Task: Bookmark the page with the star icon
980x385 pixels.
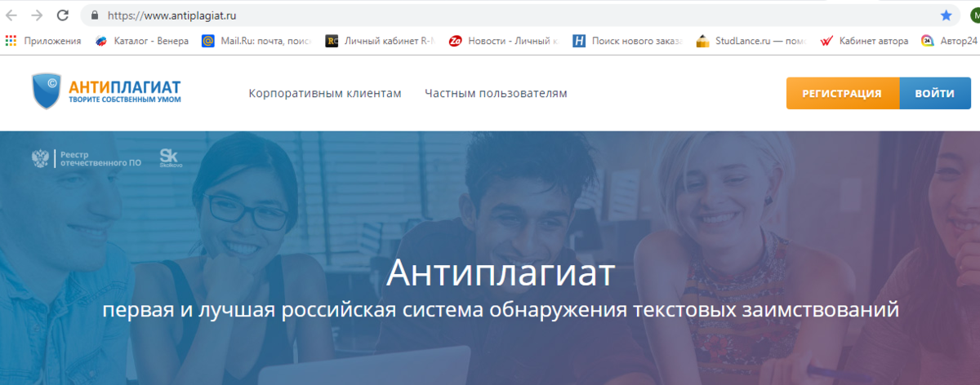Action: [x=946, y=15]
